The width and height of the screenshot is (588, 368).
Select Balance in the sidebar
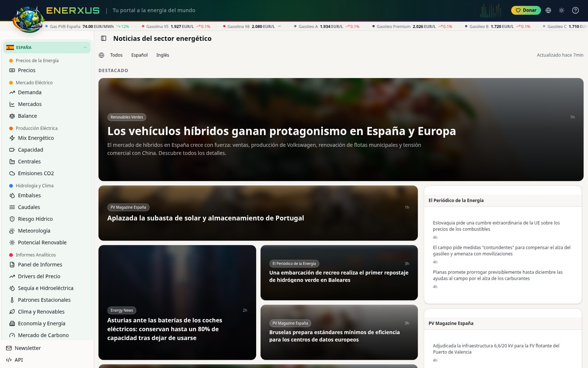pos(47,116)
